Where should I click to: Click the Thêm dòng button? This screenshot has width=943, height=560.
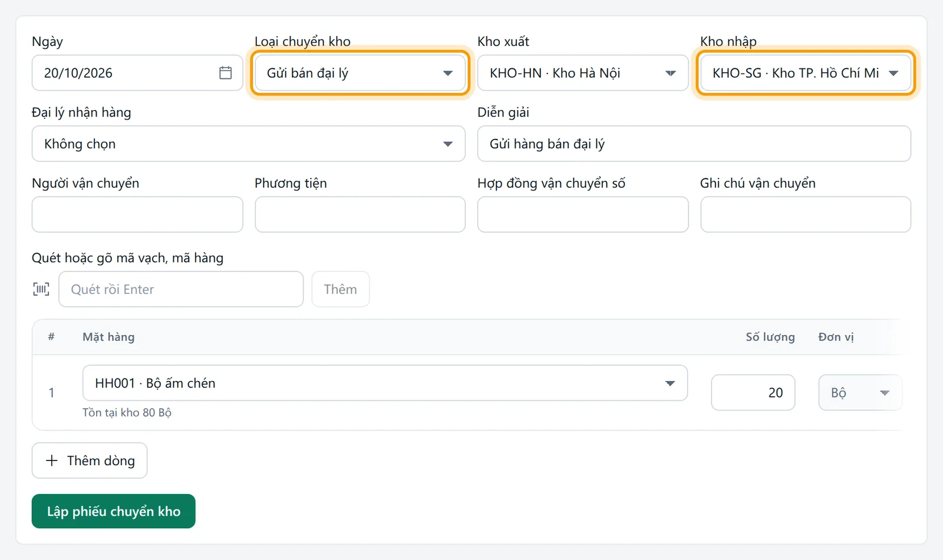coord(90,460)
